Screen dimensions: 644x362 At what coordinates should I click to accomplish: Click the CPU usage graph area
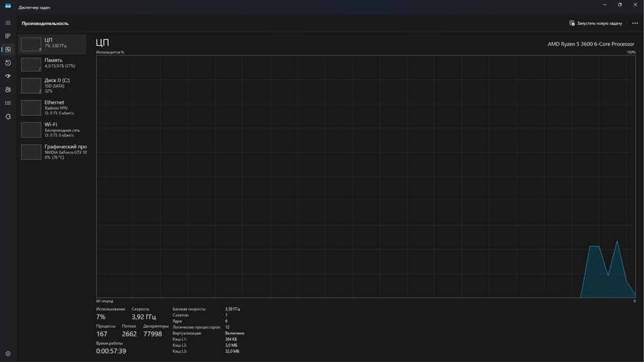click(366, 176)
